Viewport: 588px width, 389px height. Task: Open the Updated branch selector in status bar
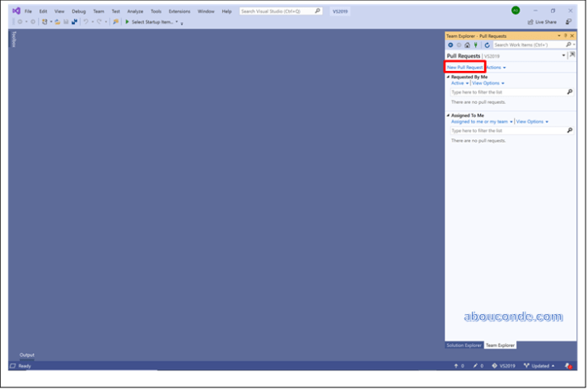tap(539, 366)
